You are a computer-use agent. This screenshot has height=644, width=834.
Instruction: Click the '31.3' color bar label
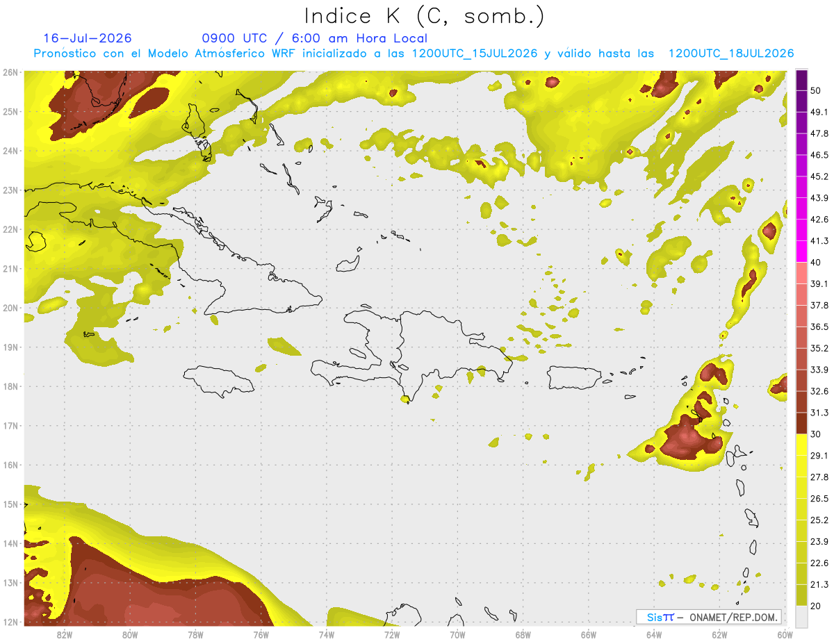point(819,413)
